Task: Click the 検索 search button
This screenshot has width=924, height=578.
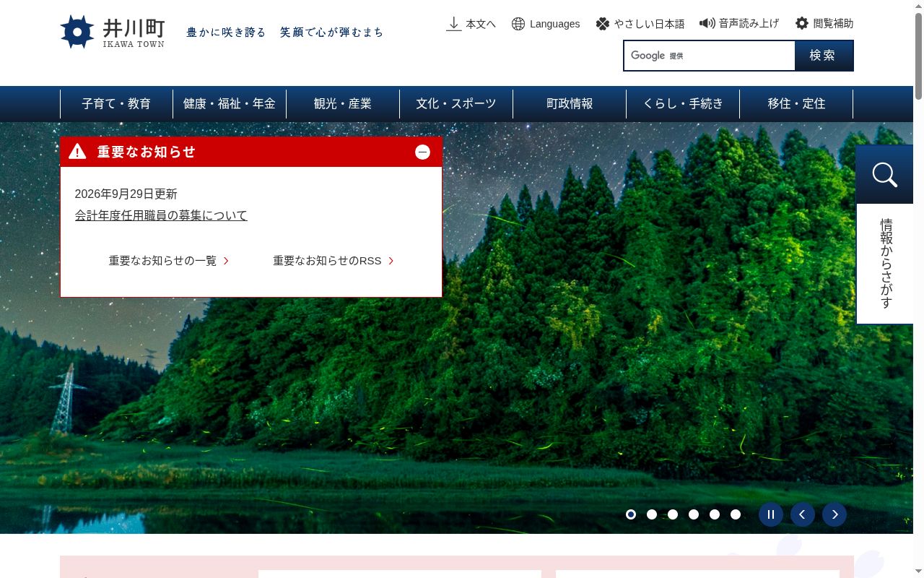Action: coord(824,56)
